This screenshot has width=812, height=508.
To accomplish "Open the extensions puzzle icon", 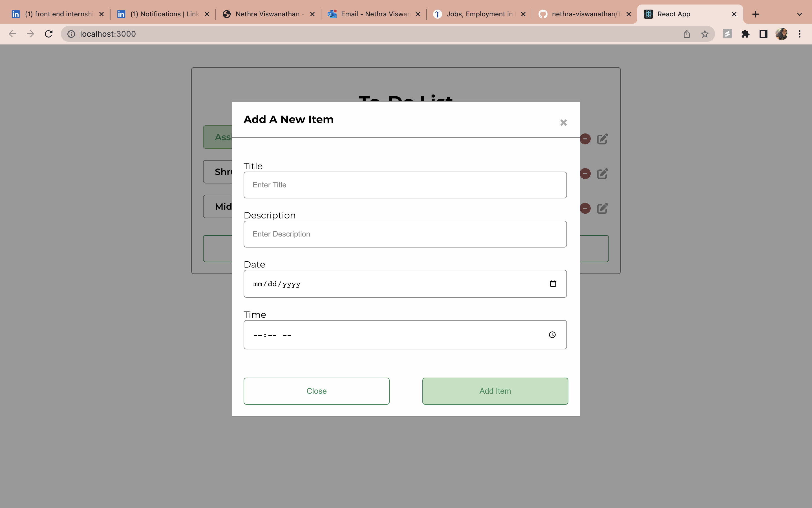I will click(x=745, y=34).
